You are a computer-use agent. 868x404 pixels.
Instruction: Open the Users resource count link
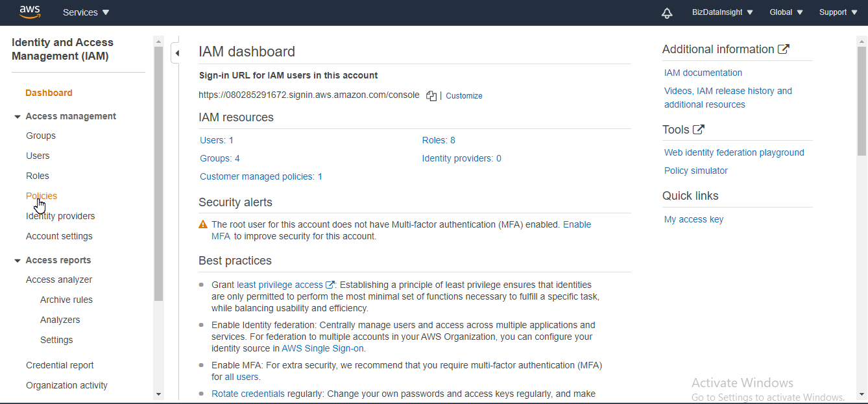point(216,140)
